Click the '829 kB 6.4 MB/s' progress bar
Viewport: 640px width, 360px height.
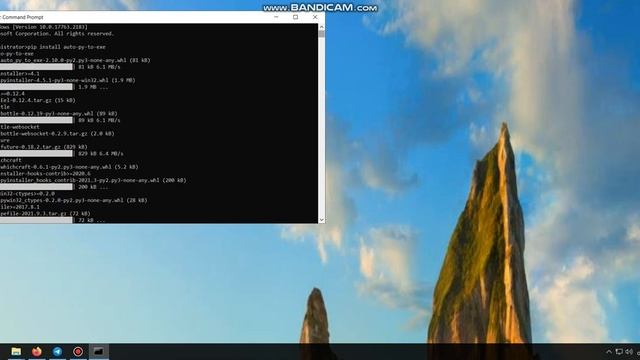coord(36,153)
